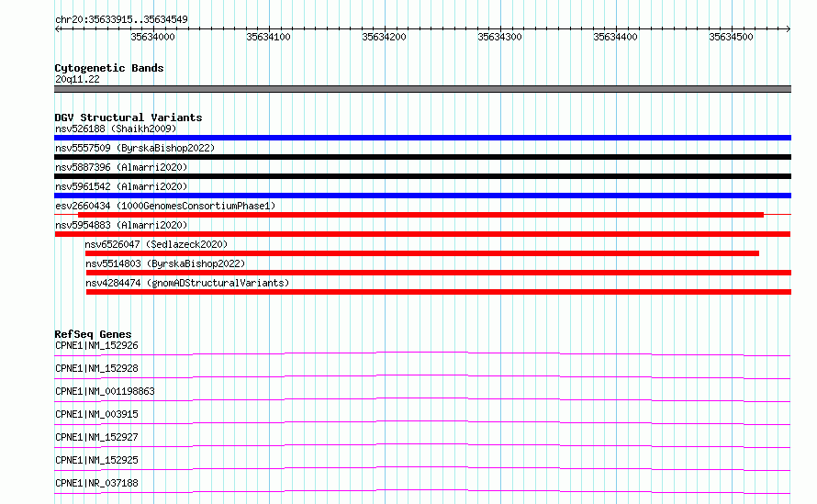Click the magenta line for CPNE1|NR_037188
Screen dimensions: 817x504
pos(422,491)
